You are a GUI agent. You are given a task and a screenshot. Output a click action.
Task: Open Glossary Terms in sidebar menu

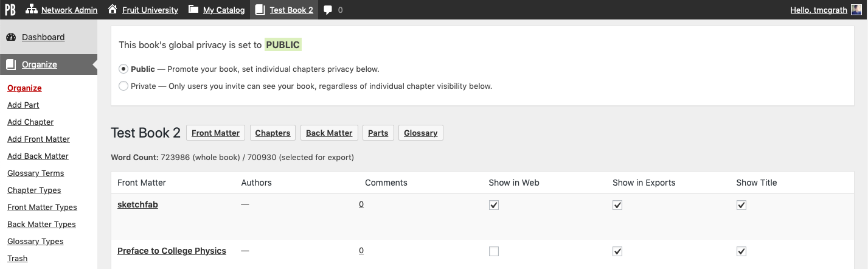click(x=35, y=173)
